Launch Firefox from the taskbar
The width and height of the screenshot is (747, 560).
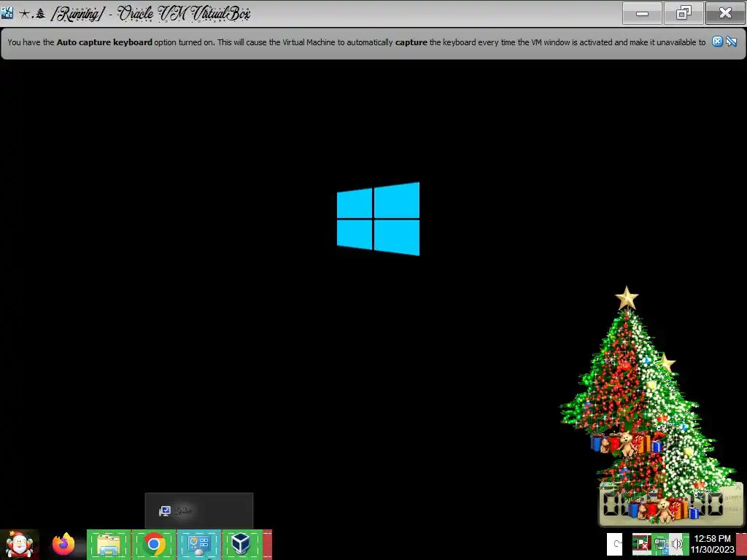tap(63, 545)
